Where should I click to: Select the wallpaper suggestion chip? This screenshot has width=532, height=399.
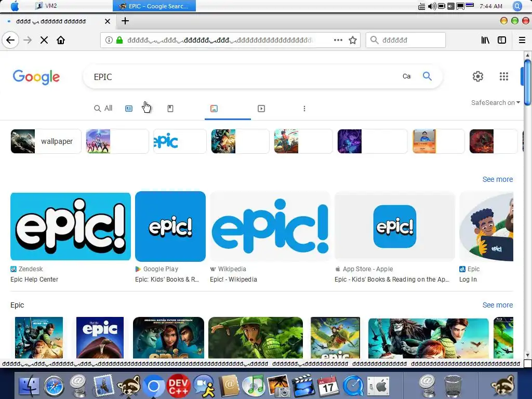click(46, 141)
